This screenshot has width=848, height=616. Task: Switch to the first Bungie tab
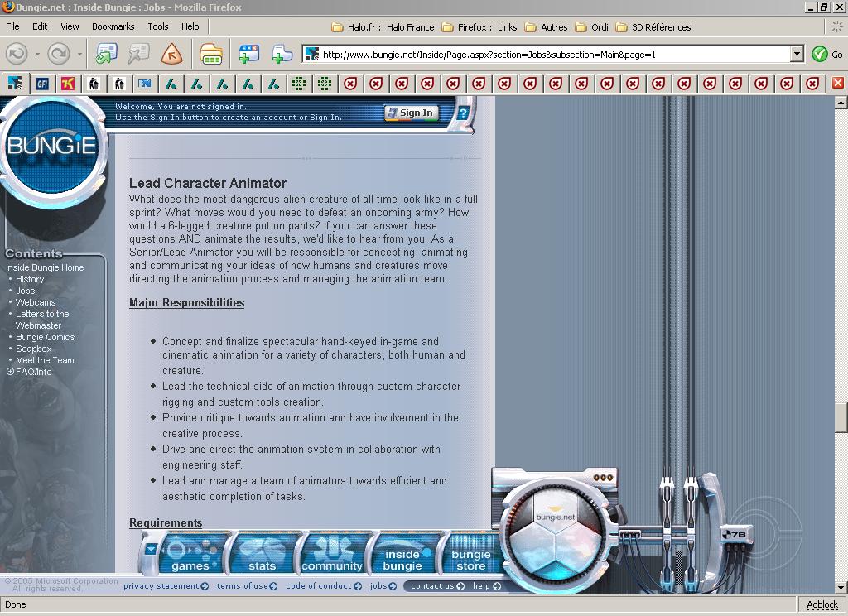click(15, 84)
